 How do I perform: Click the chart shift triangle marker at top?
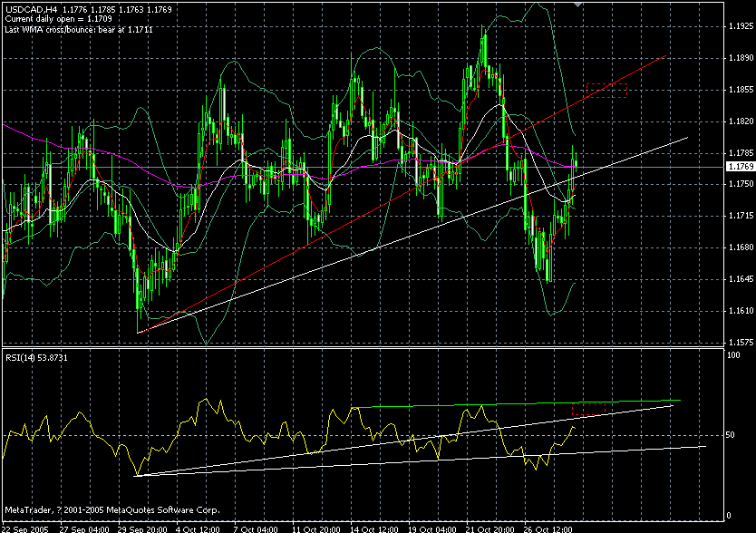click(x=577, y=5)
